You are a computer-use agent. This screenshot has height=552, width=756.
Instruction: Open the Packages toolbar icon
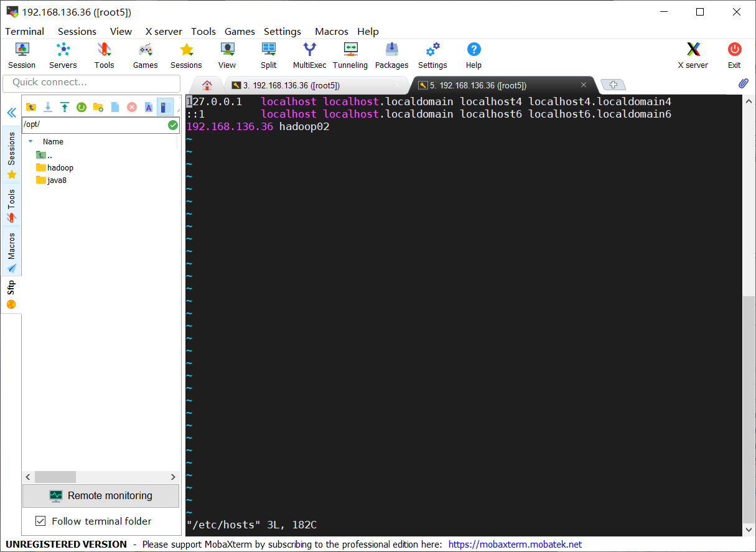pyautogui.click(x=391, y=55)
